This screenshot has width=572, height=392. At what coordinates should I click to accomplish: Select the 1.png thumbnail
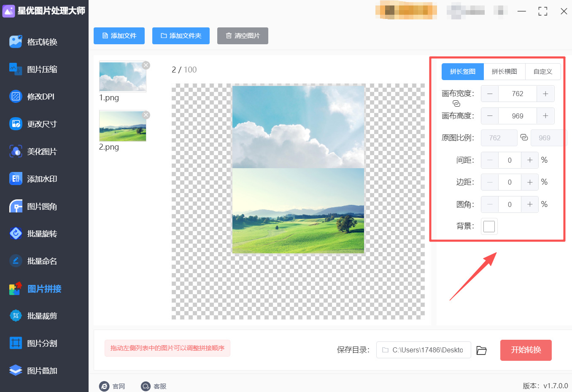point(123,76)
